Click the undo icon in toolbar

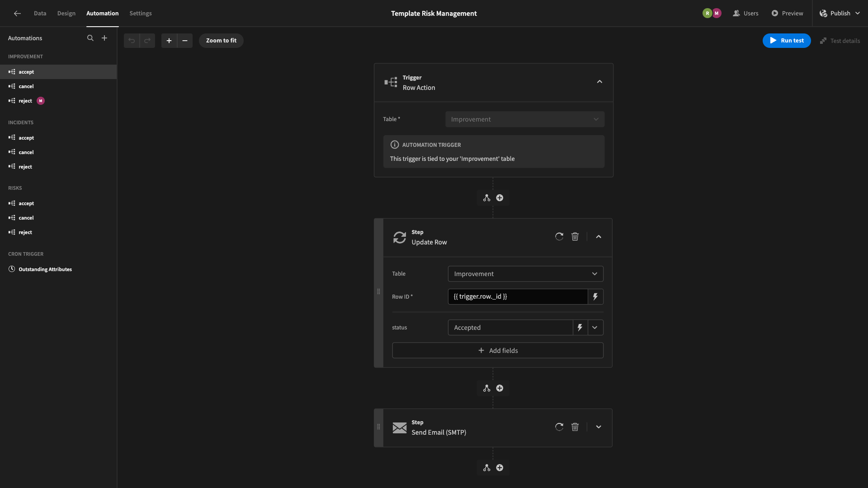pos(132,41)
